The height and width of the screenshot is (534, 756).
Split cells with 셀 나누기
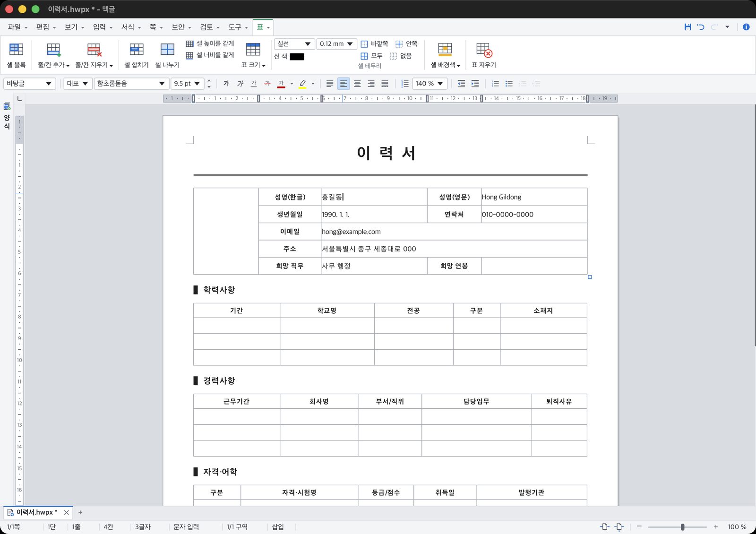167,55
